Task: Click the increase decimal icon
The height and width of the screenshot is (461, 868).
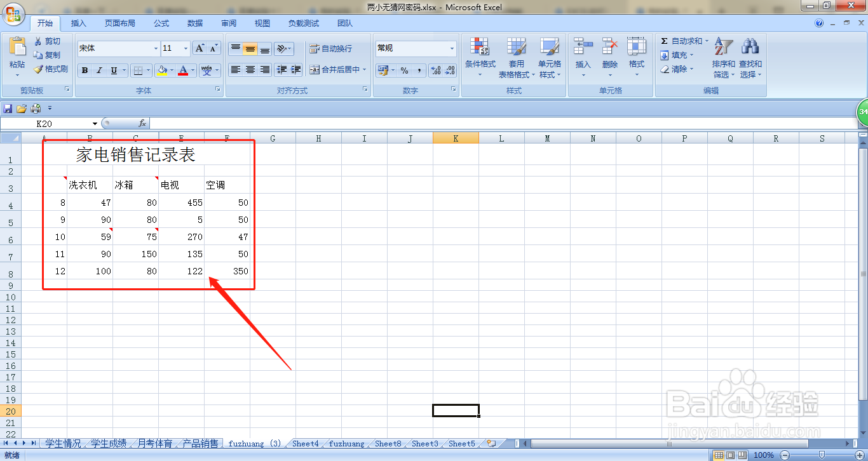Action: pyautogui.click(x=435, y=70)
